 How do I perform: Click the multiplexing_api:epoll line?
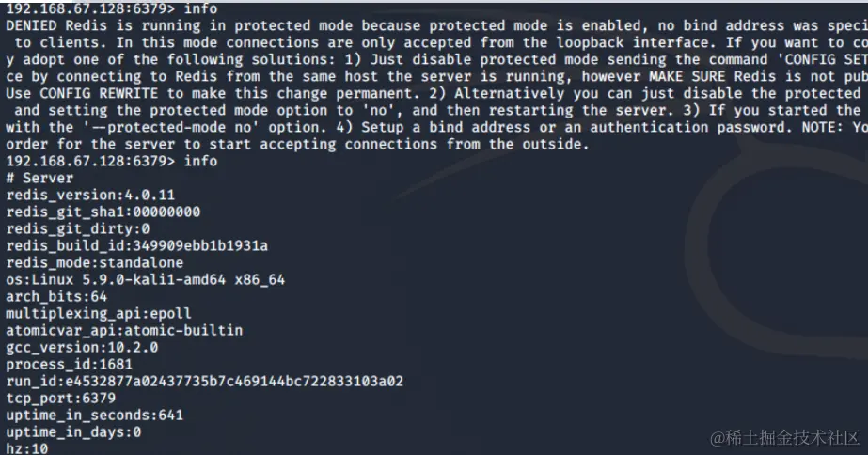[98, 313]
